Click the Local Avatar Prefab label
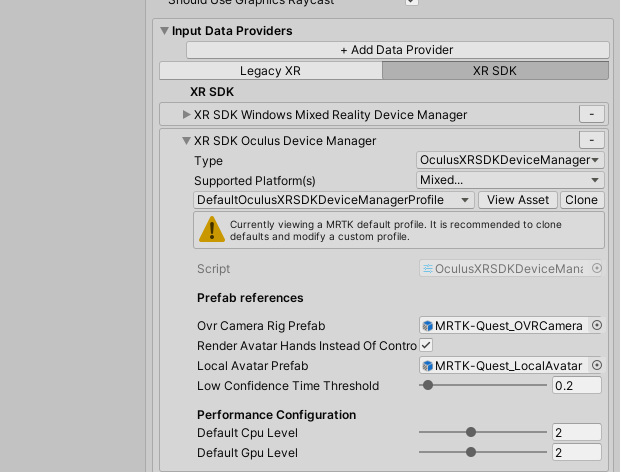 pyautogui.click(x=252, y=366)
